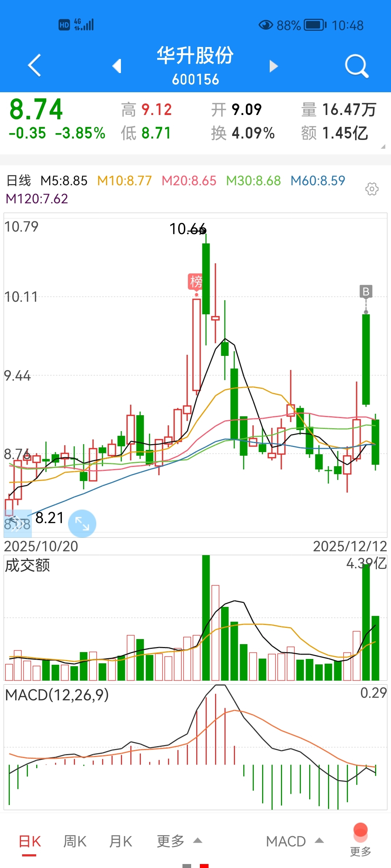Tap the chart high label 10.66
This screenshot has width=391, height=868.
tap(188, 229)
